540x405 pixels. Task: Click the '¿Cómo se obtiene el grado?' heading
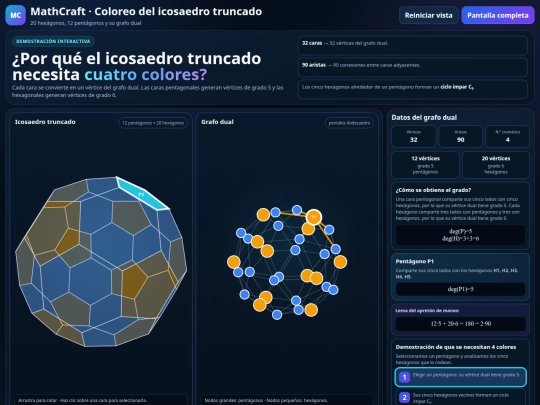click(x=433, y=190)
